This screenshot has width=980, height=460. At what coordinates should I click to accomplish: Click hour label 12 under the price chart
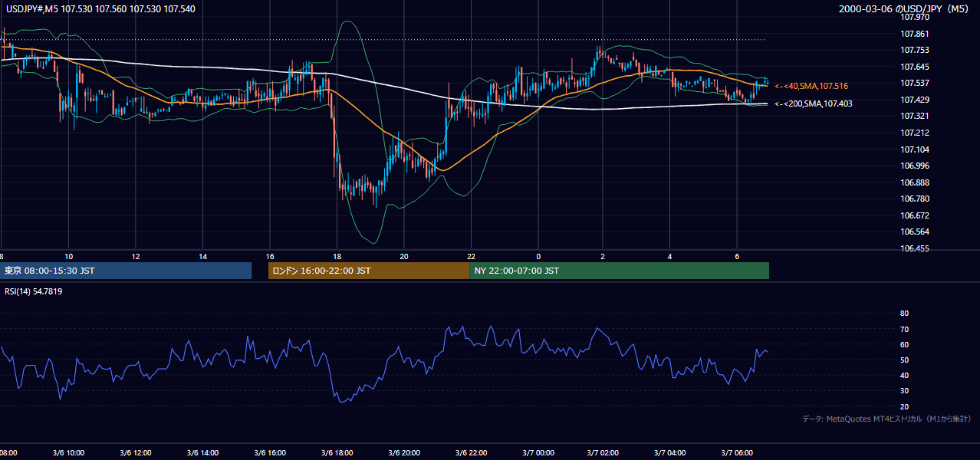coord(136,256)
